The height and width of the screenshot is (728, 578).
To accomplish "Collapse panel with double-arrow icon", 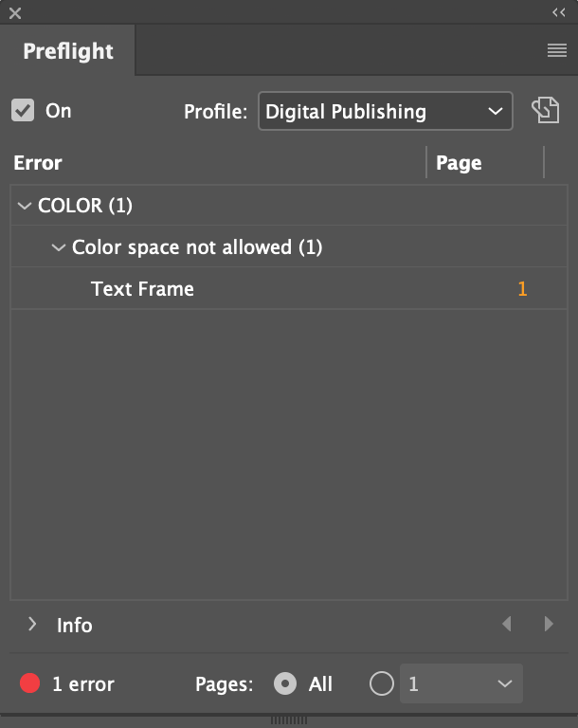I will (x=558, y=12).
